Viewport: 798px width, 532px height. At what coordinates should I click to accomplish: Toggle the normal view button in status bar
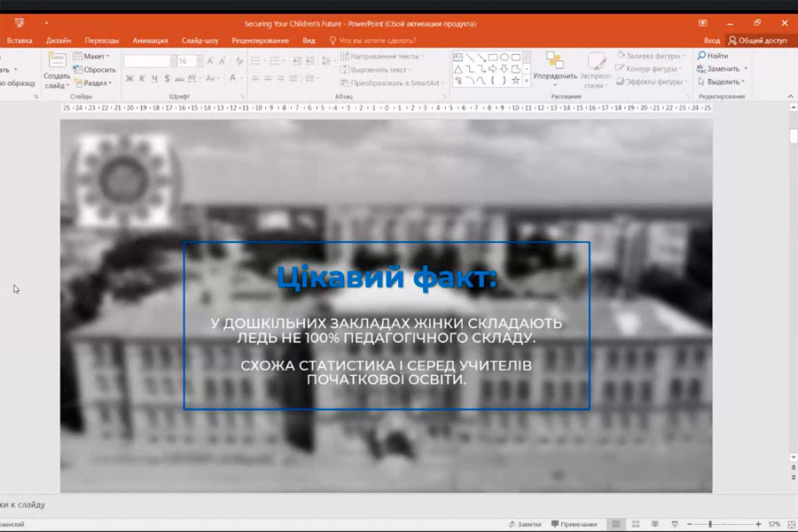(x=616, y=524)
